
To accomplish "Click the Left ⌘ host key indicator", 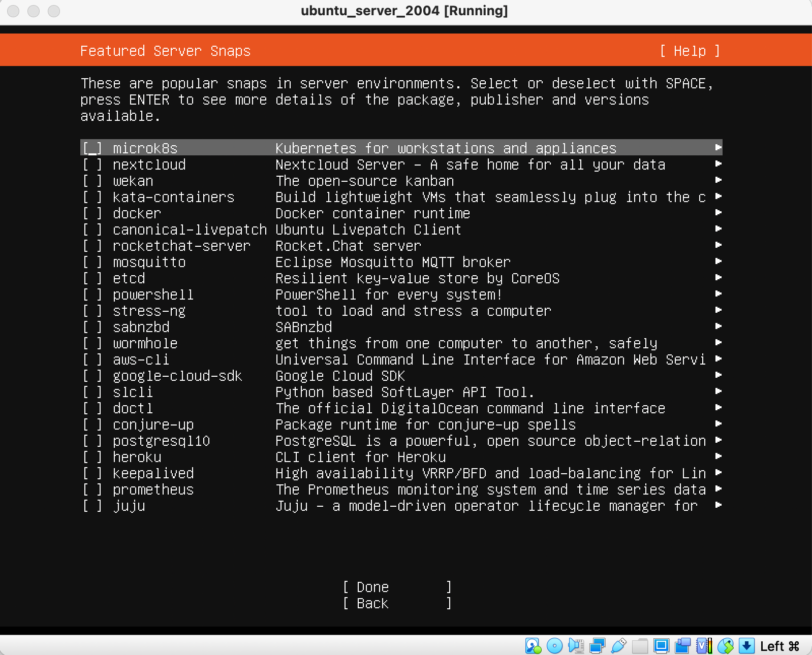I will [779, 646].
